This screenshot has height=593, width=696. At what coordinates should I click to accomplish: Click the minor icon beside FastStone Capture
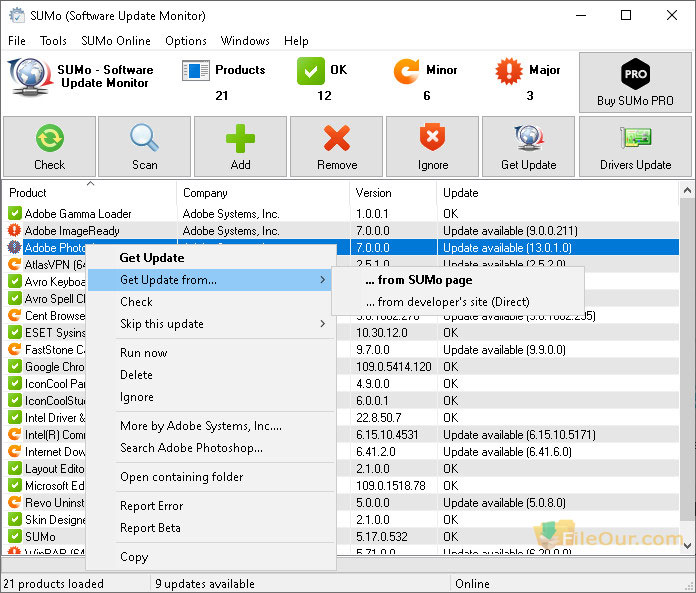[15, 350]
